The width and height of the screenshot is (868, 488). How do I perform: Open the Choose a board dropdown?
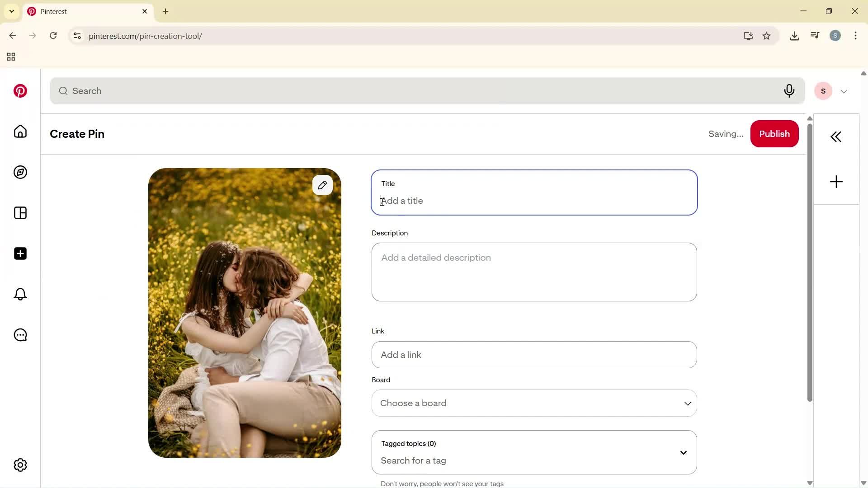[x=534, y=403]
